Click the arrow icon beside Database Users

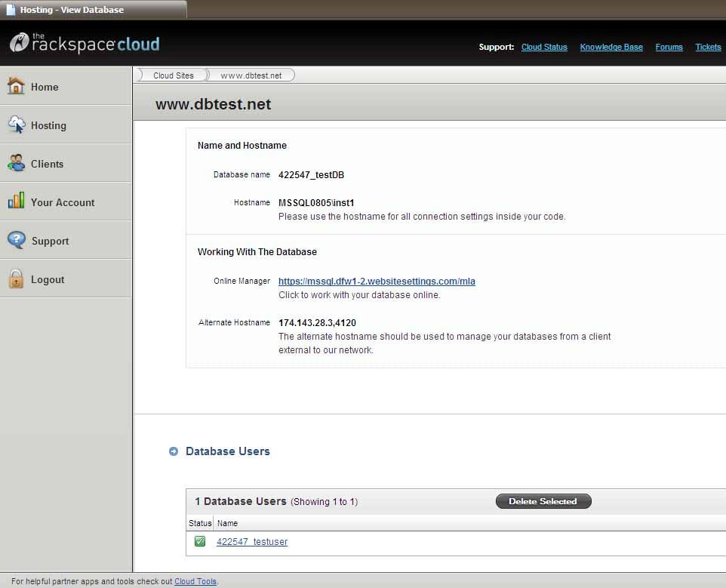pos(173,451)
